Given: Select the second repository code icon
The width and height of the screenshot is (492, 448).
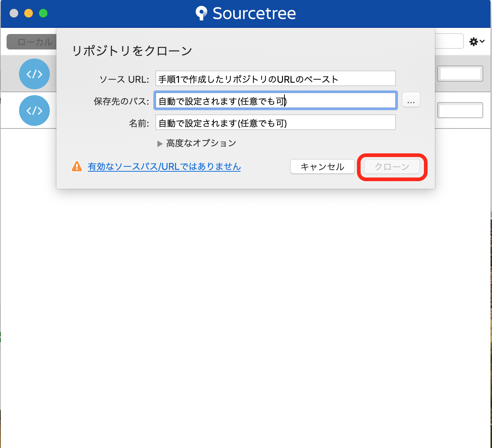Looking at the screenshot, I should point(34,111).
